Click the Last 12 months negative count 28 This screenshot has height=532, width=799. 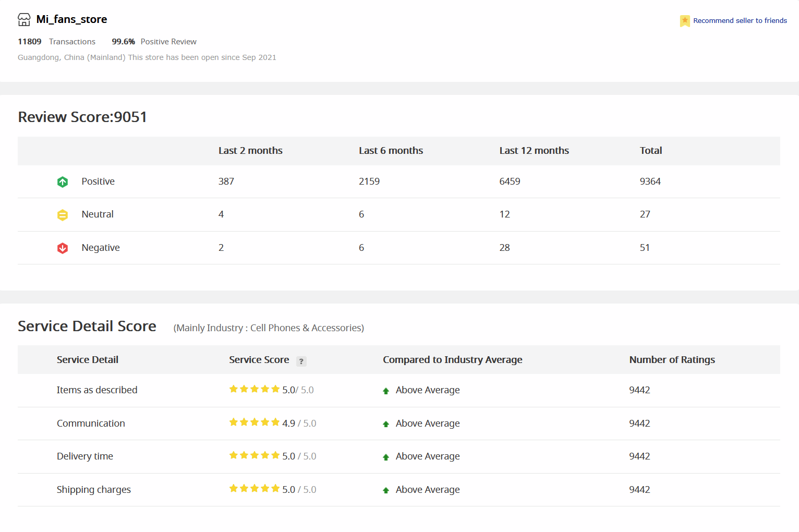point(504,248)
